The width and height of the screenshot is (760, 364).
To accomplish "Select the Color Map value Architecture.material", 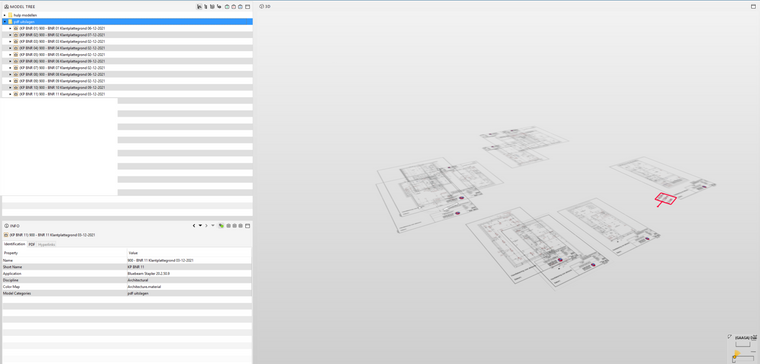I will tap(144, 287).
